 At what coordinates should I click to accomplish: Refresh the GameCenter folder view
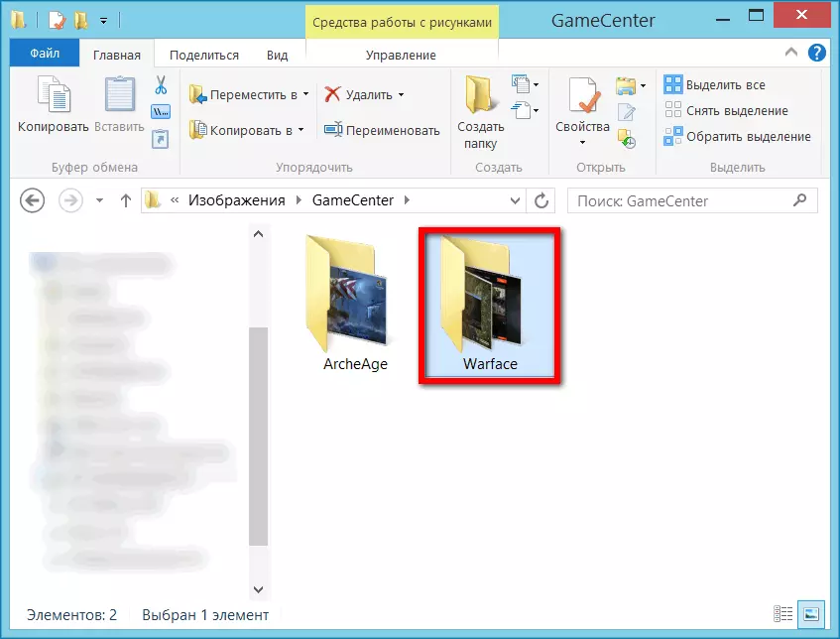click(x=541, y=200)
